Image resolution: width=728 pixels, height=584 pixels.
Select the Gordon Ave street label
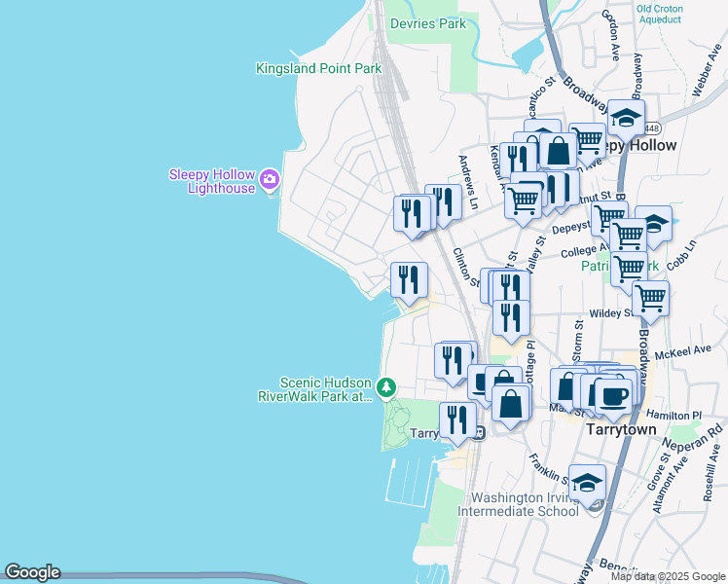click(x=611, y=35)
